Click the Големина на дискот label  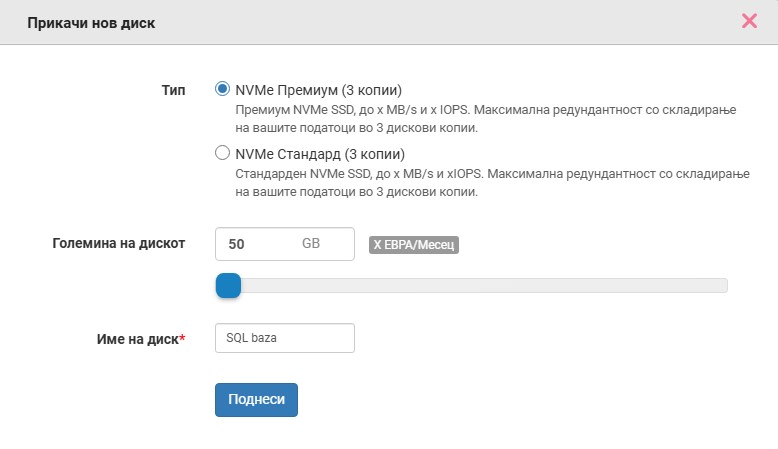click(119, 243)
